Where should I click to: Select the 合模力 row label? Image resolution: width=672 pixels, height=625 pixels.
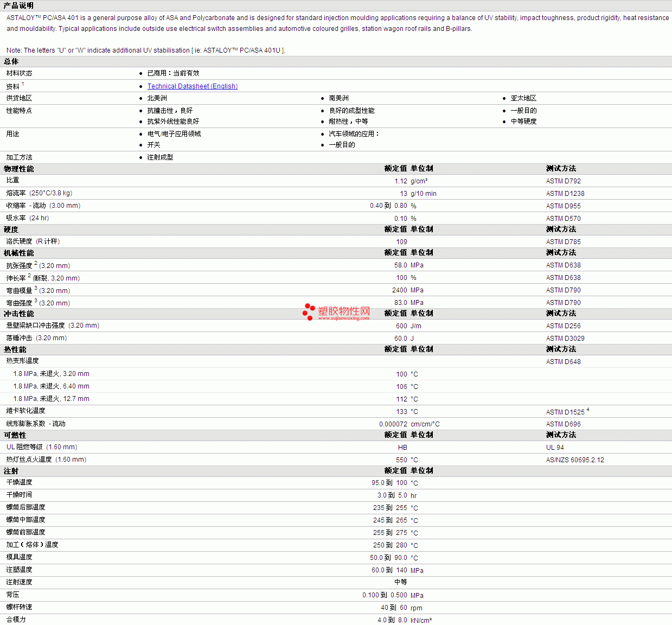16,620
